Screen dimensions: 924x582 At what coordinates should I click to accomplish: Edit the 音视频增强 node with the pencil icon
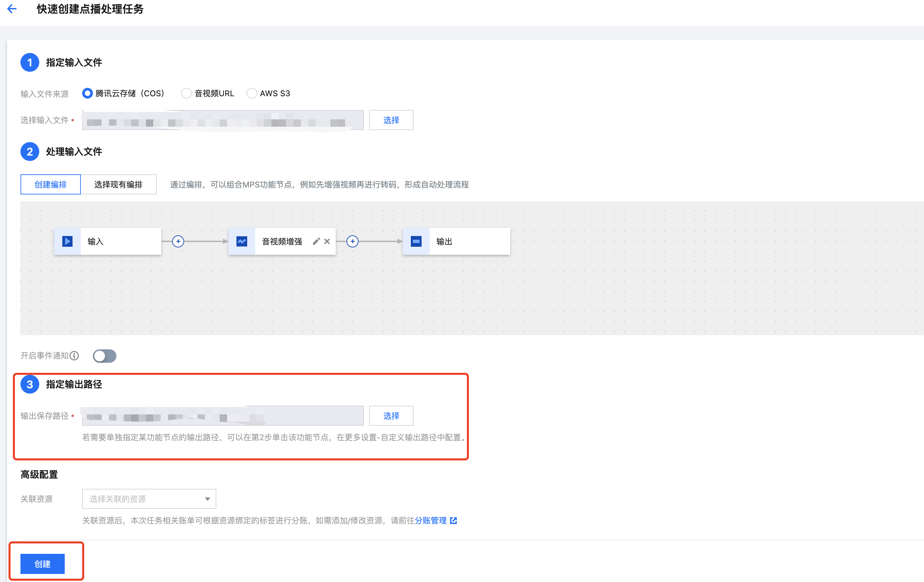(316, 241)
